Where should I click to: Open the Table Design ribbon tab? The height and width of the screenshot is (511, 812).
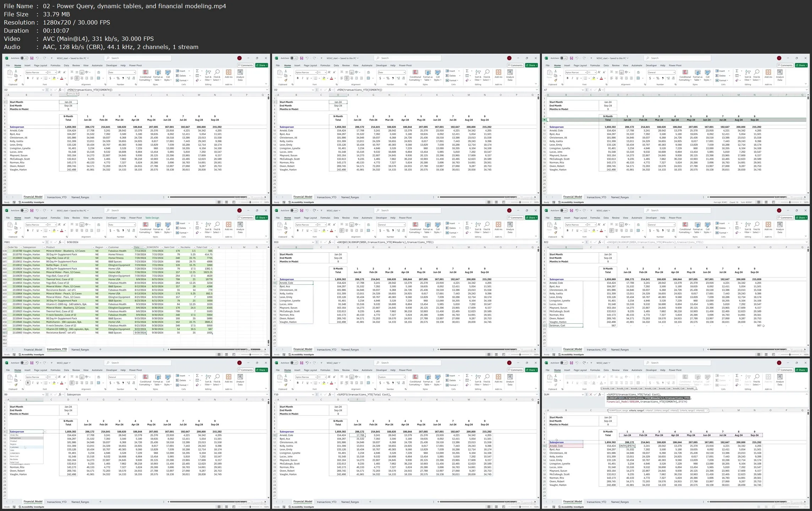point(152,218)
